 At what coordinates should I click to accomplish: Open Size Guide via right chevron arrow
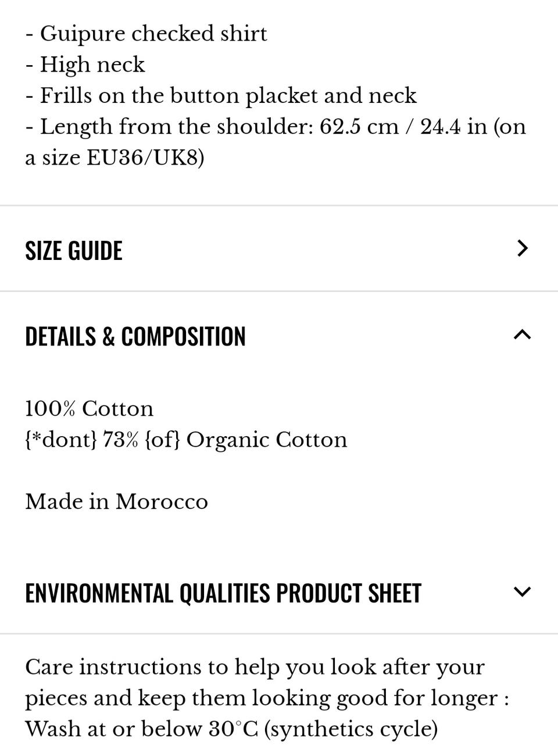[x=523, y=248]
